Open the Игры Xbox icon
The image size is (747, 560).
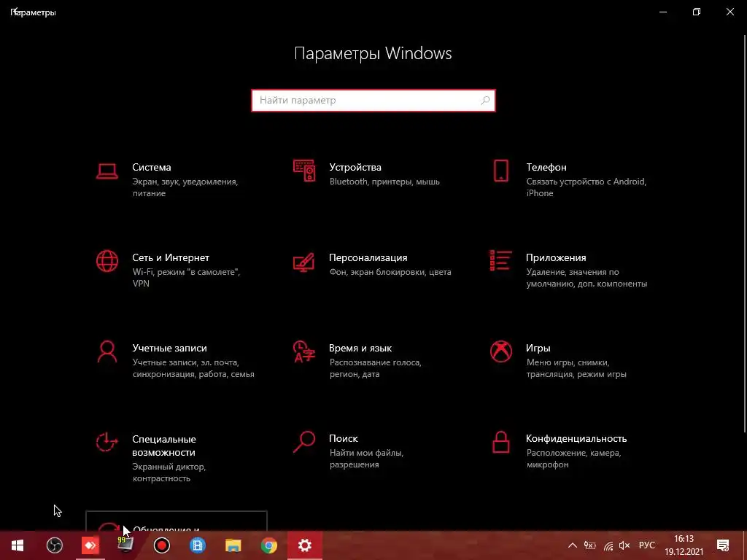pos(500,351)
